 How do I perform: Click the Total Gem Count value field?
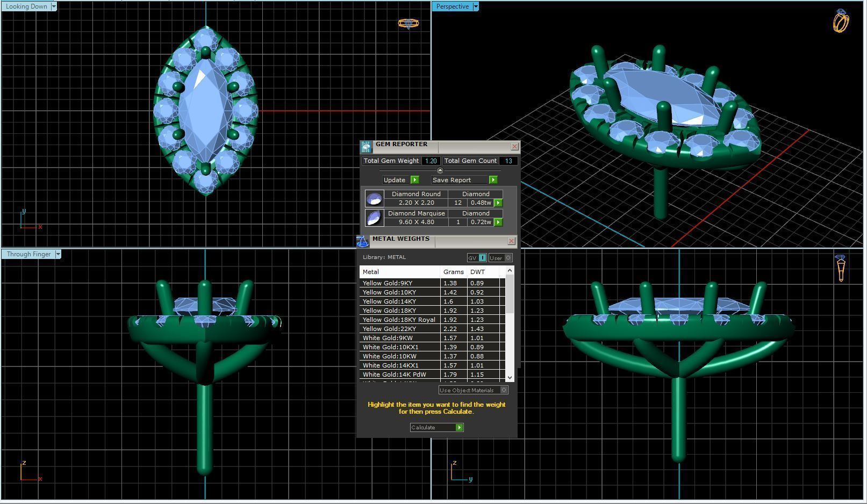click(508, 161)
